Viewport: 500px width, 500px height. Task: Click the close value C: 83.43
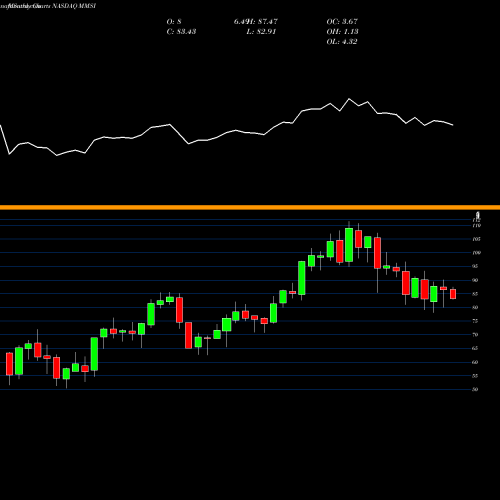181,32
